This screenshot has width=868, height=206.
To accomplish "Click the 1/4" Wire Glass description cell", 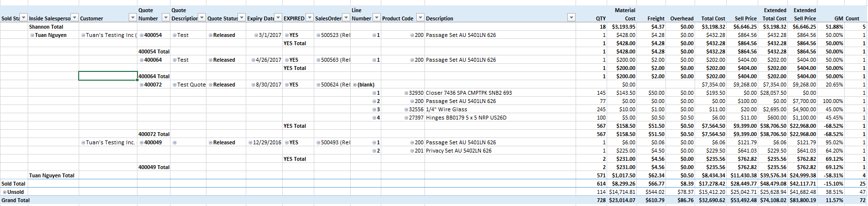I will point(446,109).
